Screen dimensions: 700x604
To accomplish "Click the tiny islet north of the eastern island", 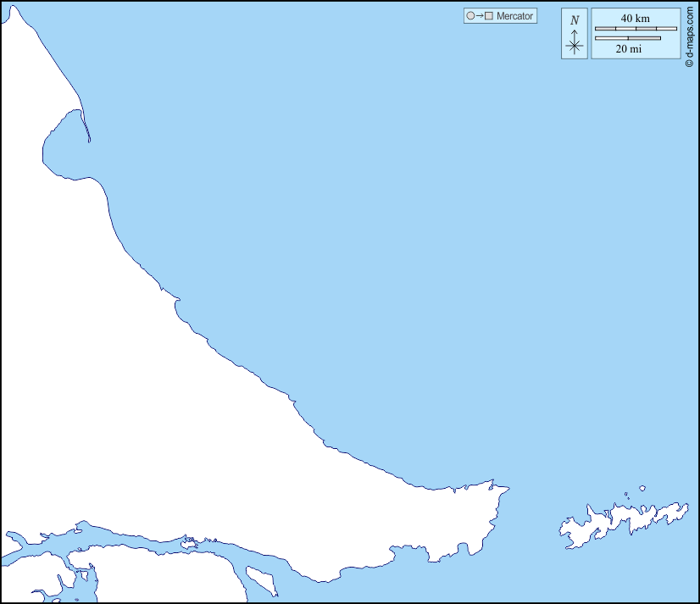I will click(642, 488).
